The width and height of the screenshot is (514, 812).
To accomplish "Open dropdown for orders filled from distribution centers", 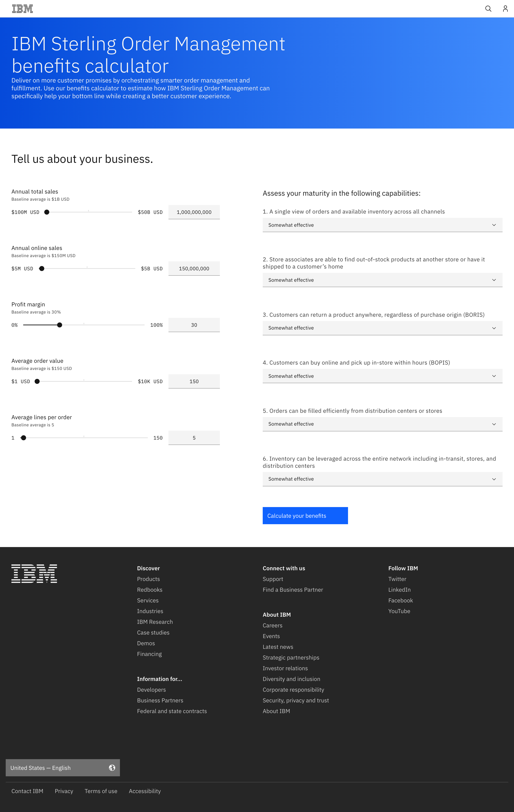I will pyautogui.click(x=382, y=424).
